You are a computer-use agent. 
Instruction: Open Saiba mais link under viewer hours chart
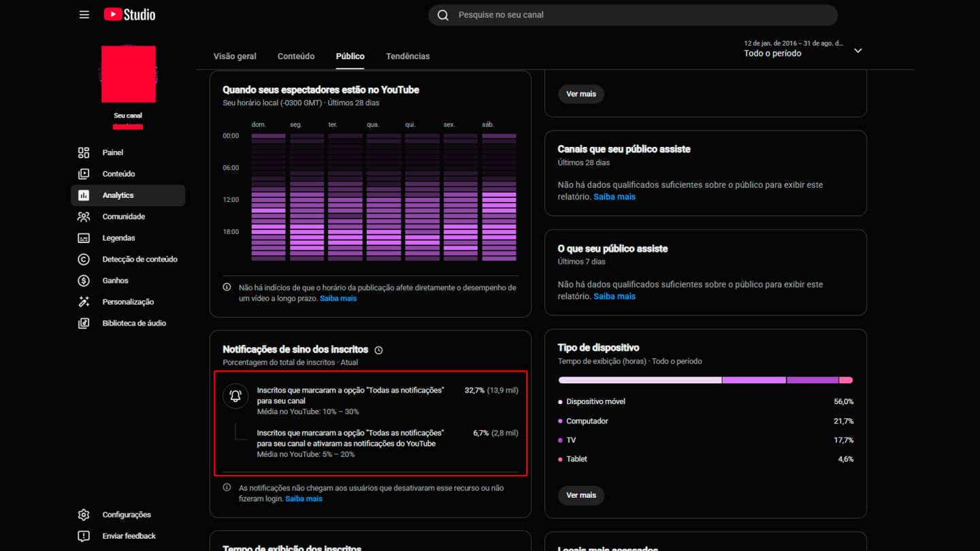tap(338, 299)
